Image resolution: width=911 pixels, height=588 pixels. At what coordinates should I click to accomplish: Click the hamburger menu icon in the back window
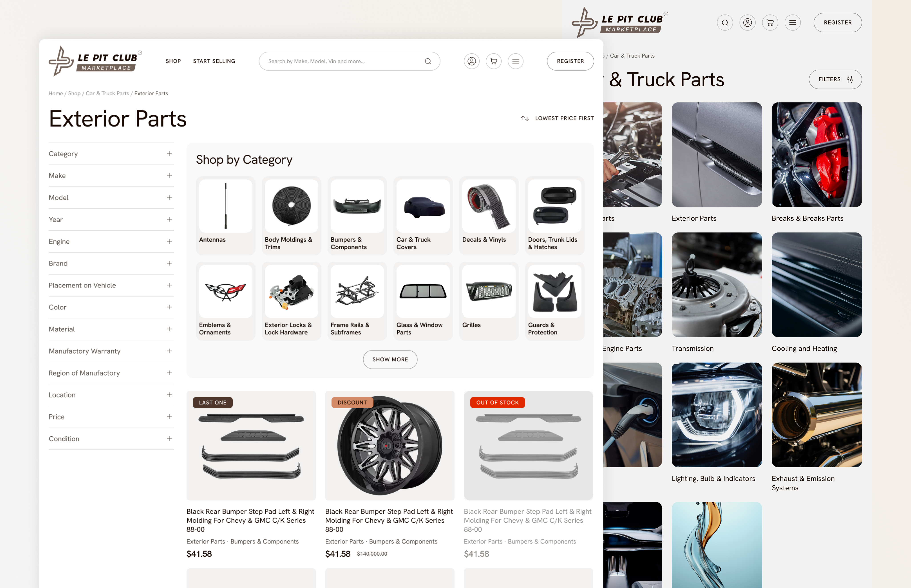tap(793, 22)
